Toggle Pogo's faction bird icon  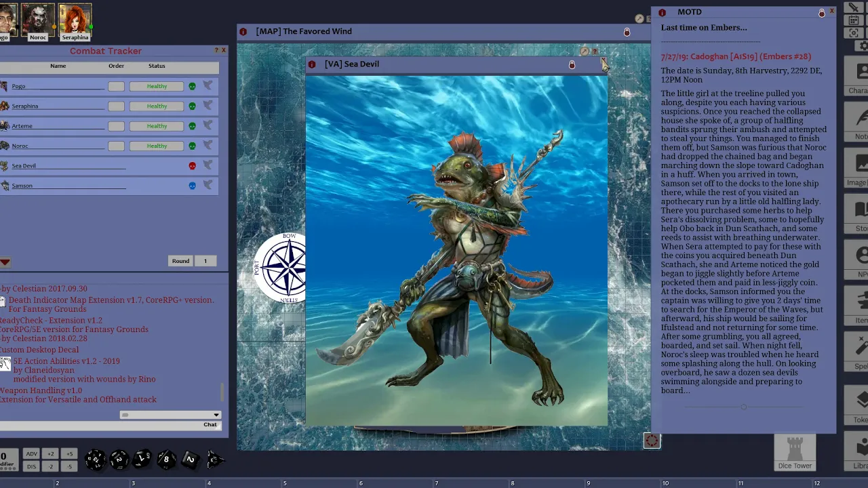coord(208,85)
